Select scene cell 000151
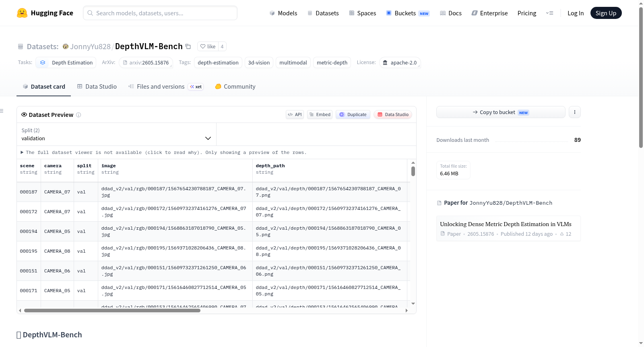This screenshot has width=644, height=347. click(29, 271)
